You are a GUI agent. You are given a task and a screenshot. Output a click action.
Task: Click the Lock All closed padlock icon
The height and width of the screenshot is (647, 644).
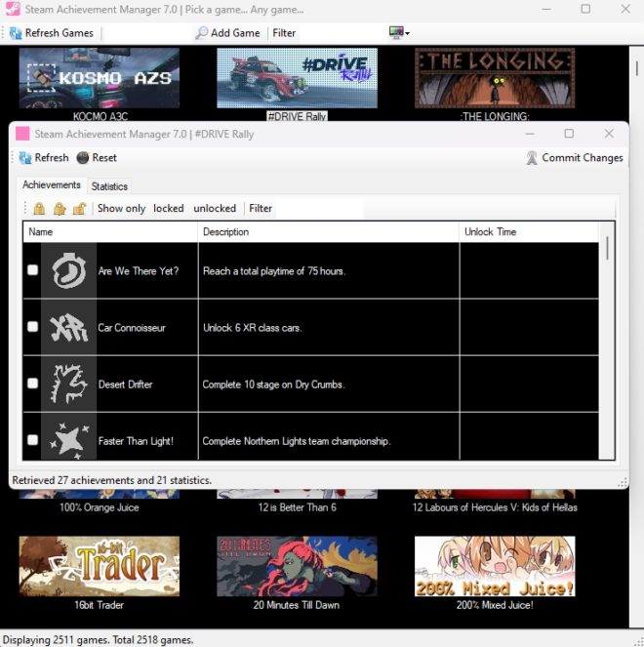pyautogui.click(x=39, y=209)
